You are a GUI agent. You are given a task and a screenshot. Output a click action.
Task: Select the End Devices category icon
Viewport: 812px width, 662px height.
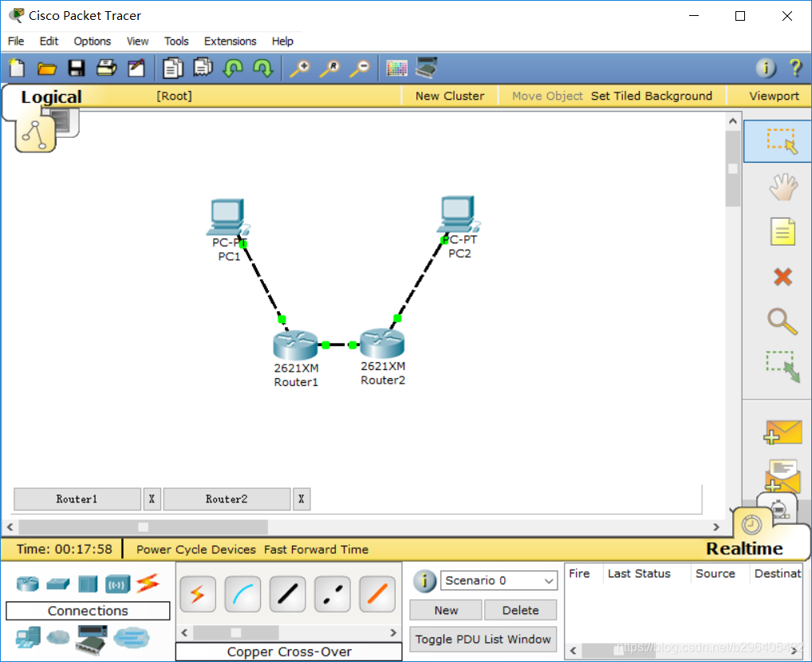click(28, 637)
